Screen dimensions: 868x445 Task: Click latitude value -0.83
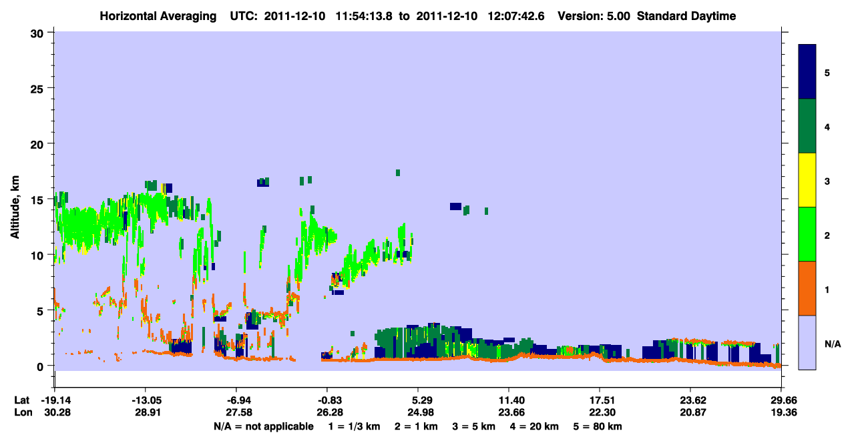click(327, 400)
